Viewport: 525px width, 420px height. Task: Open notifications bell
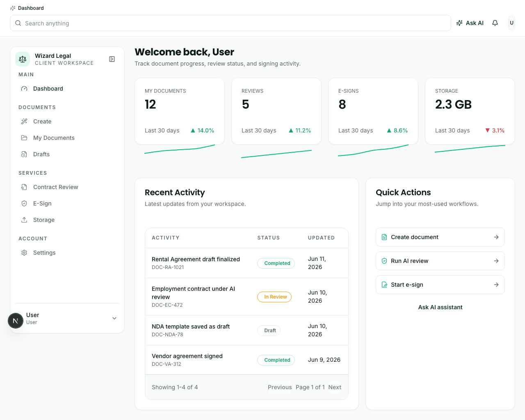coord(495,23)
